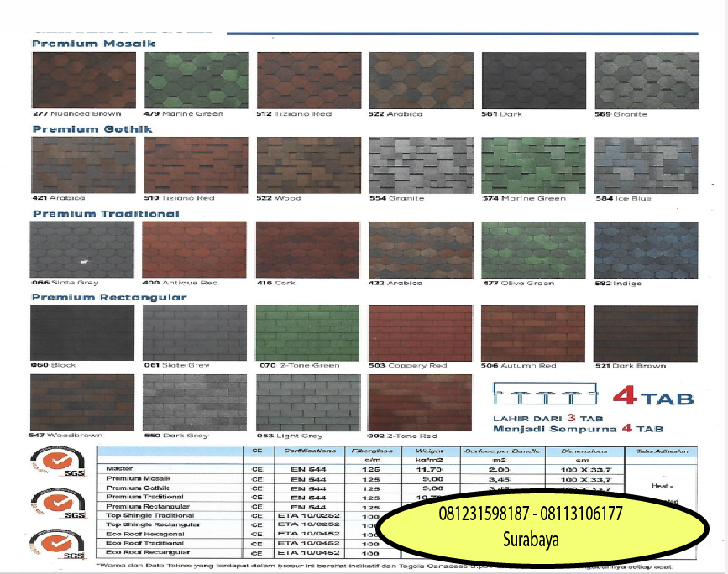
Task: Click the blue "Premium Mosaik" section heading
Action: [94, 44]
